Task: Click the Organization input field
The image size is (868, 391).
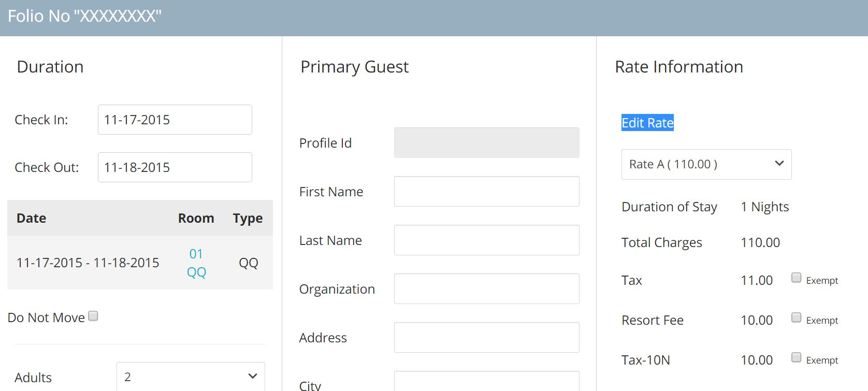Action: click(487, 288)
